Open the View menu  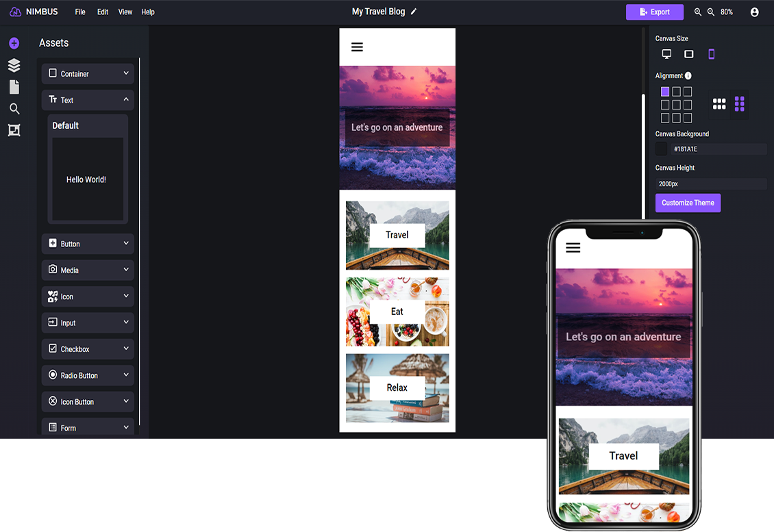pos(125,12)
